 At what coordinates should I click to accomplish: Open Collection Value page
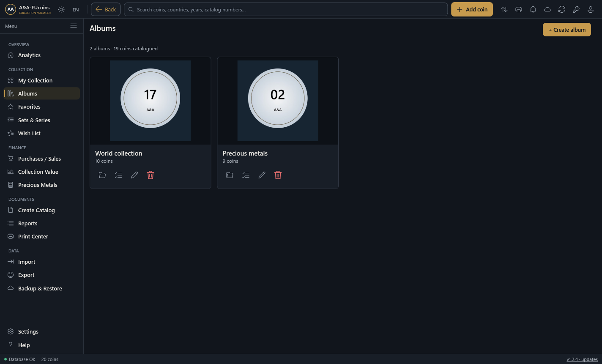tap(41, 172)
